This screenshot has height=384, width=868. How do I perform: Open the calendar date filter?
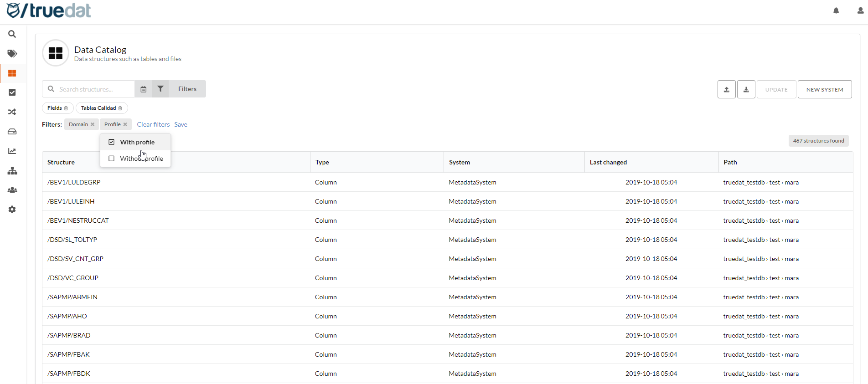pos(143,89)
